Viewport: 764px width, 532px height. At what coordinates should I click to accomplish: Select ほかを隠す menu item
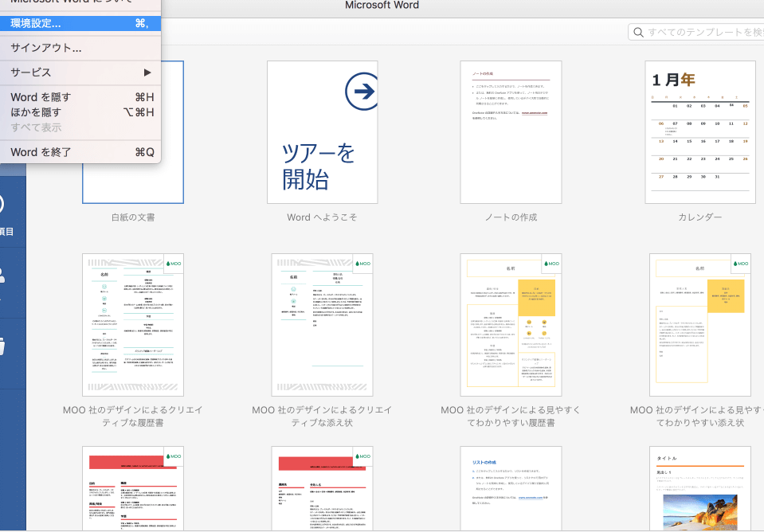pos(80,112)
